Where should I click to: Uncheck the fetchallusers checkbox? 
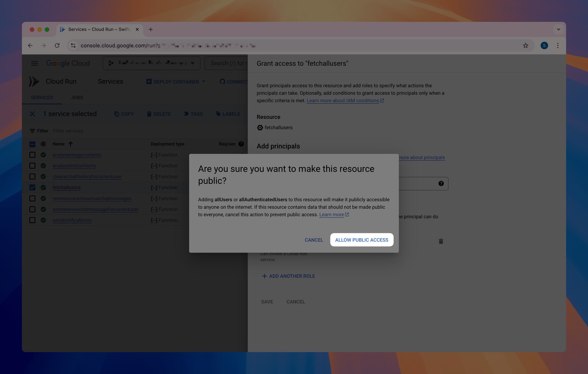32,188
